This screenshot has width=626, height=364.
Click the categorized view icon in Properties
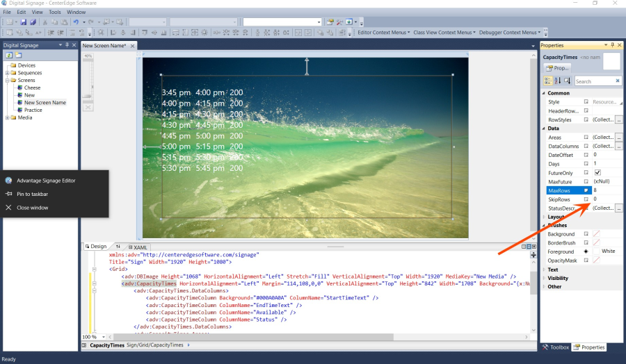[548, 81]
